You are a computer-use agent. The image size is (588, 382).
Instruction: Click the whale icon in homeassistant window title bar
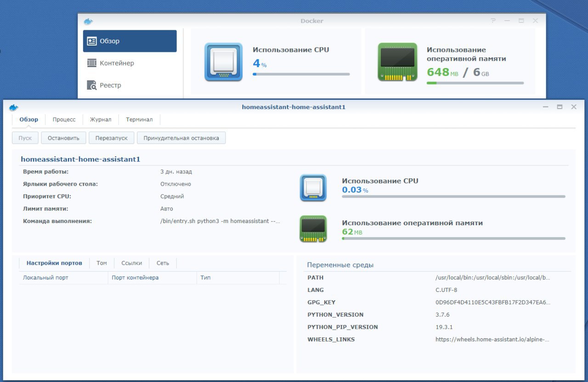click(x=14, y=107)
